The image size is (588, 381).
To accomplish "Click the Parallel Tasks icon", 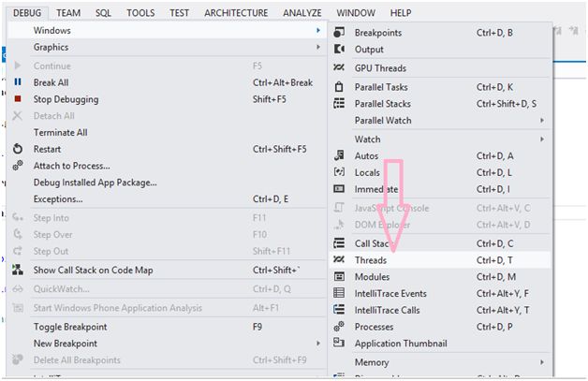I will coord(338,87).
